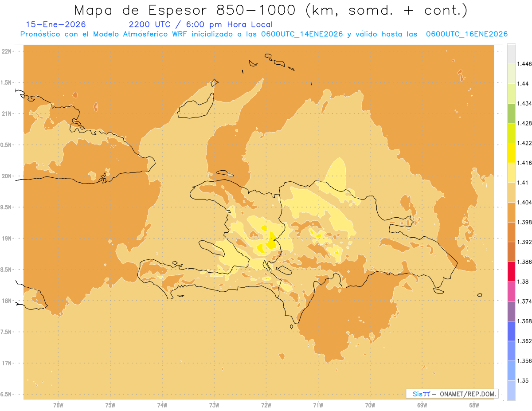Click the 74W longitude axis label
This screenshot has width=532, height=411.
(162, 405)
